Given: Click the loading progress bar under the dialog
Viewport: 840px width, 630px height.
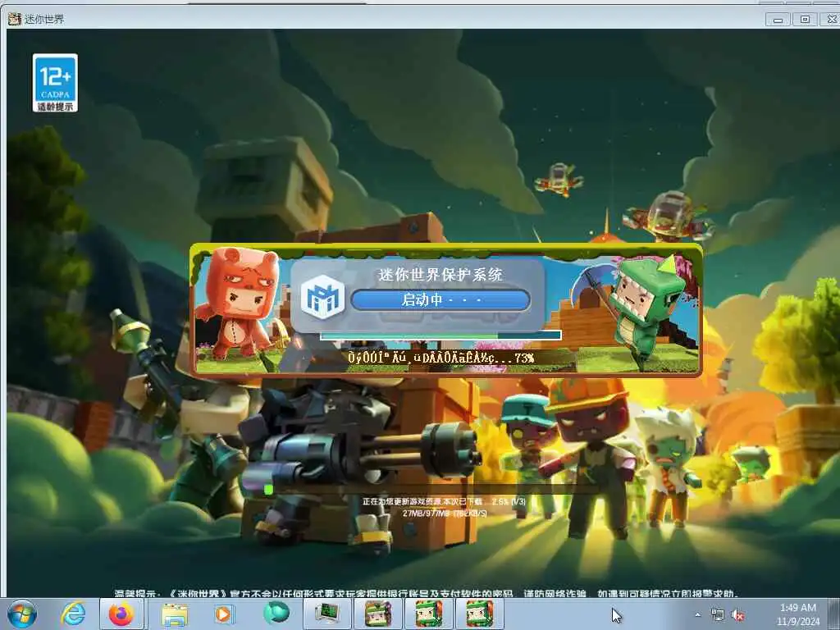Looking at the screenshot, I should (441, 336).
